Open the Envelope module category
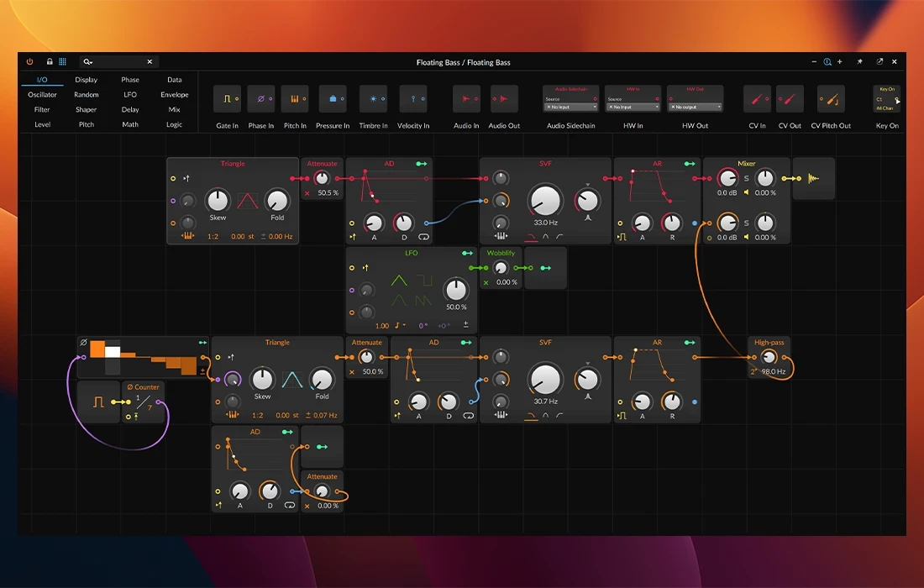The image size is (924, 588). (x=174, y=94)
